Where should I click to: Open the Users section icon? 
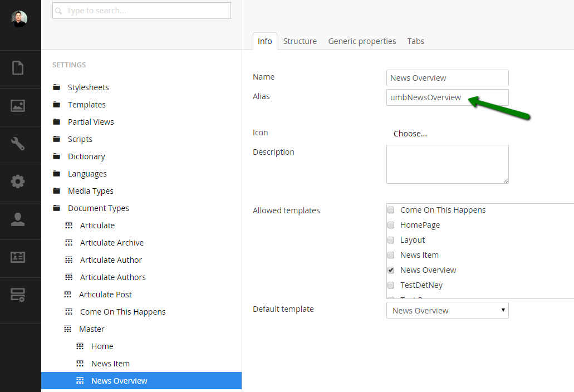pos(18,219)
